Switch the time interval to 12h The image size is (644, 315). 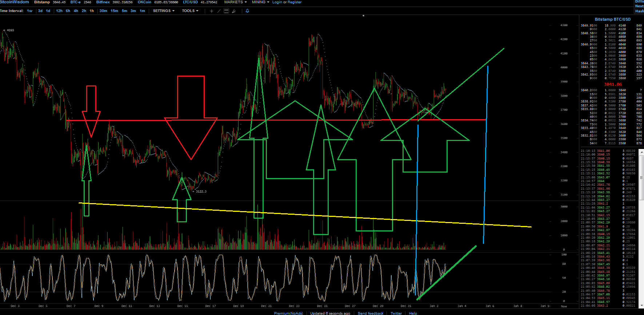[59, 11]
